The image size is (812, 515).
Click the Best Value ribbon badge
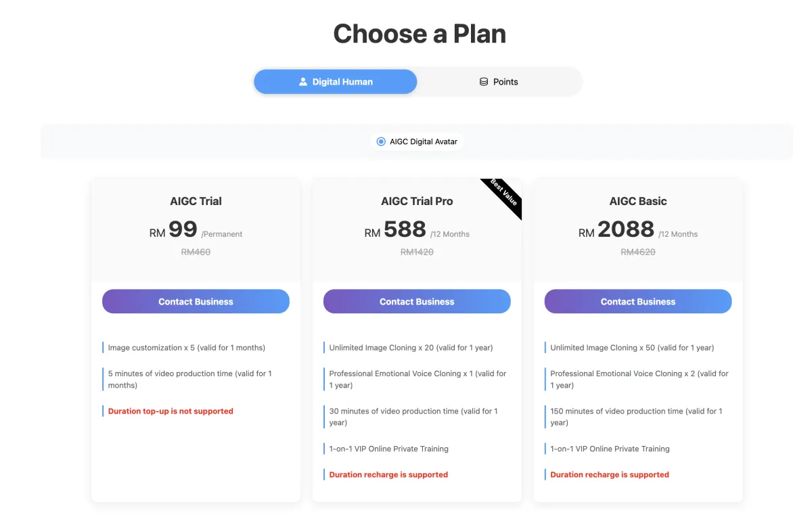503,197
